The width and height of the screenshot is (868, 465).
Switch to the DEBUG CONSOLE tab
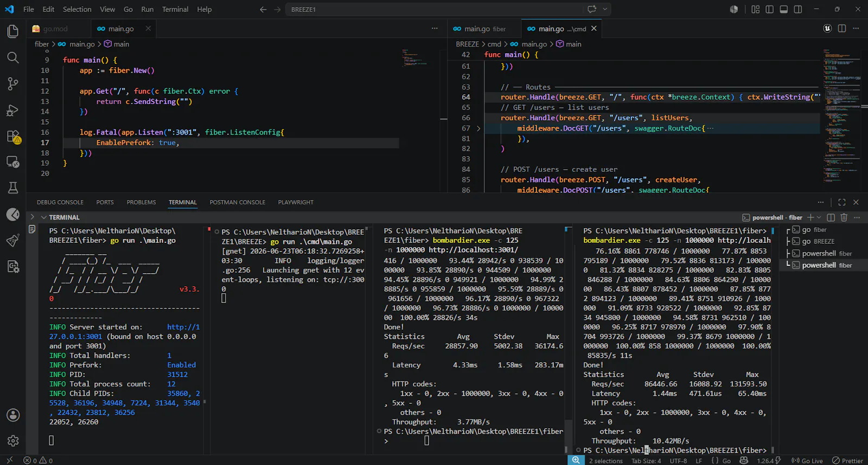tap(60, 202)
